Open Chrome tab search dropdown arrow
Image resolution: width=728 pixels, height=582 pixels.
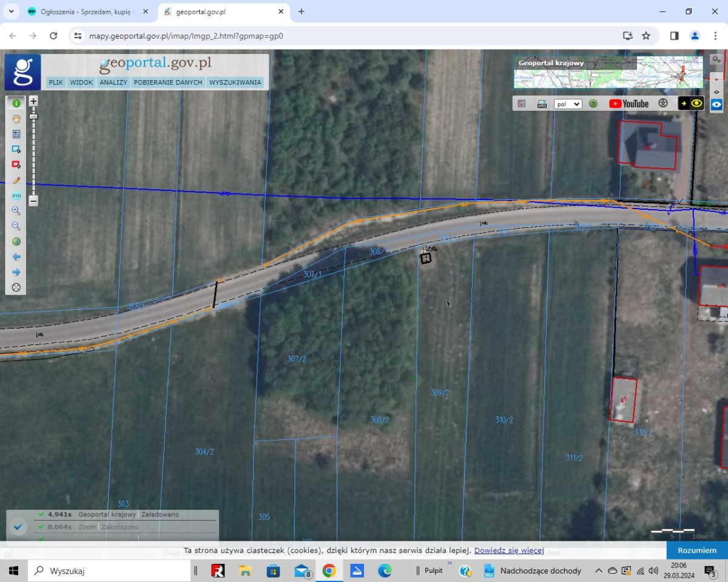(x=11, y=12)
